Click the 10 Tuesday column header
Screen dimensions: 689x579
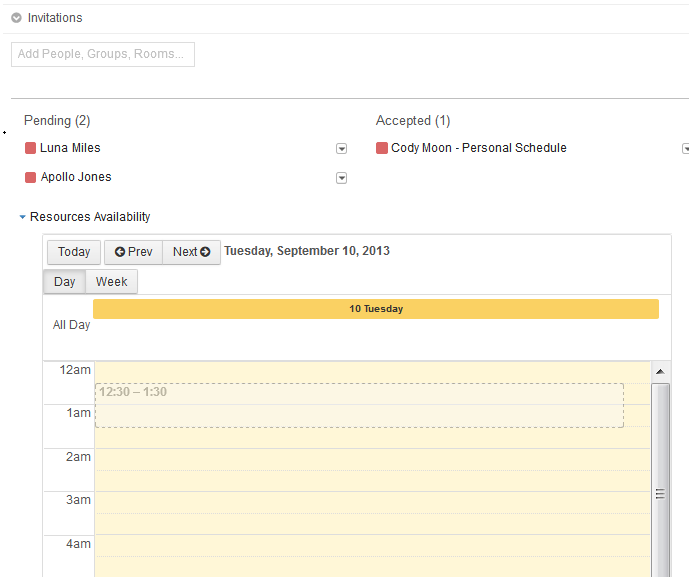point(376,309)
